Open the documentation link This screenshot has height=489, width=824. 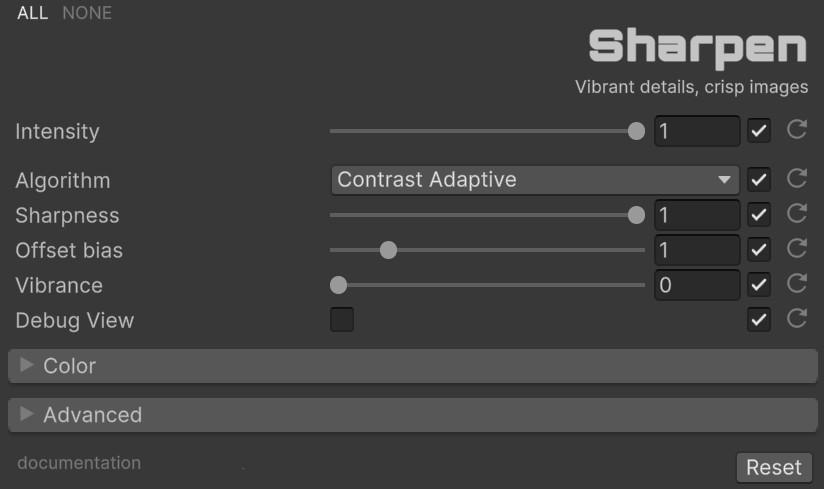(79, 463)
